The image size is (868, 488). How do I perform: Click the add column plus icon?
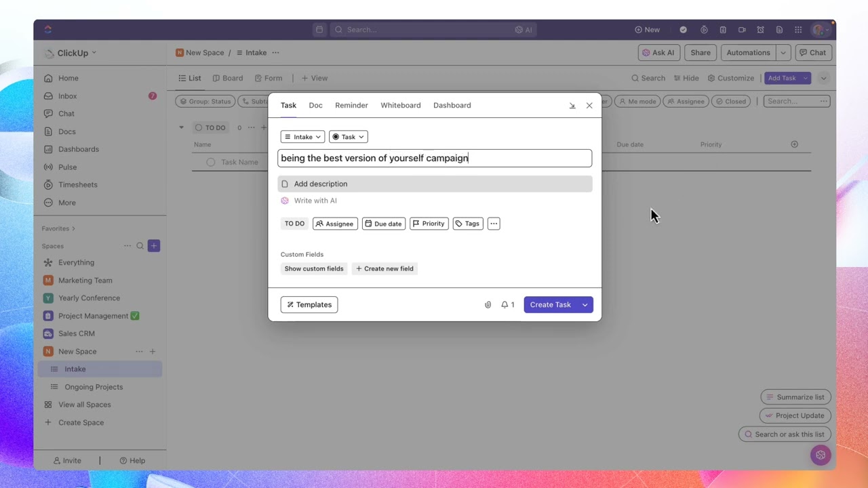pyautogui.click(x=795, y=144)
